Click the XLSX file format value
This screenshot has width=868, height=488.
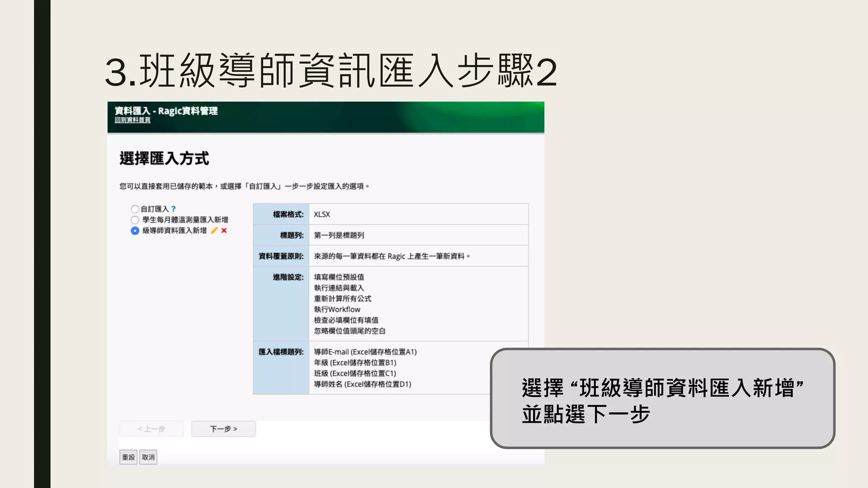coord(322,214)
